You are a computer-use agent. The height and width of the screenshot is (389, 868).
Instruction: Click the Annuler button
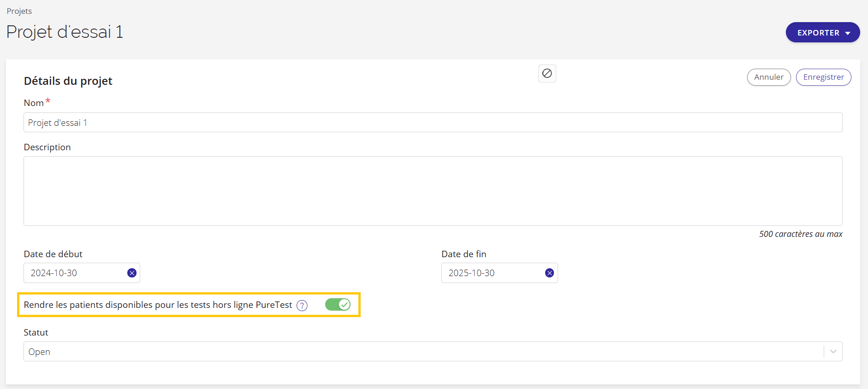click(x=769, y=77)
